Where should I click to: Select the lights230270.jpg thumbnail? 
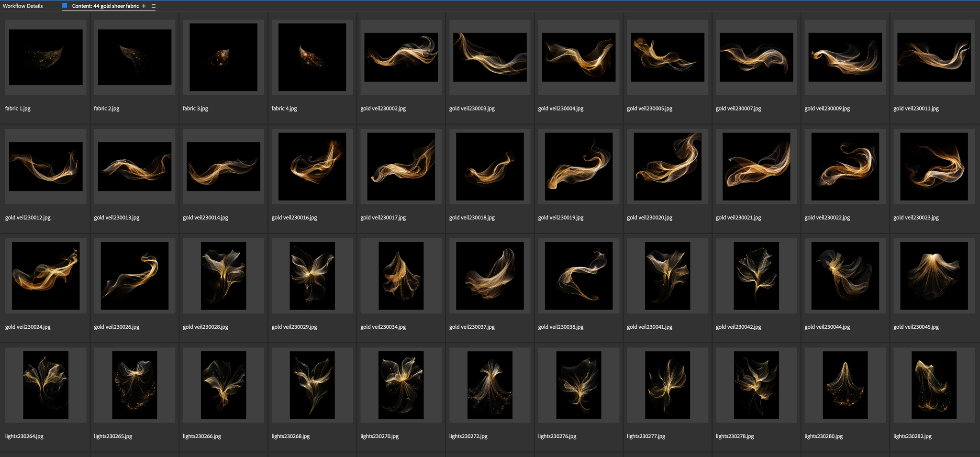pos(401,385)
